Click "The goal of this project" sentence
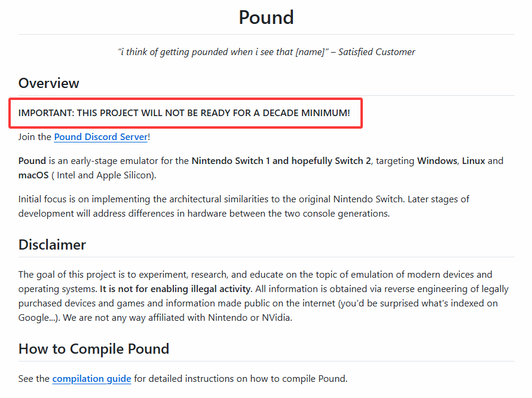This screenshot has width=532, height=398. 72,274
